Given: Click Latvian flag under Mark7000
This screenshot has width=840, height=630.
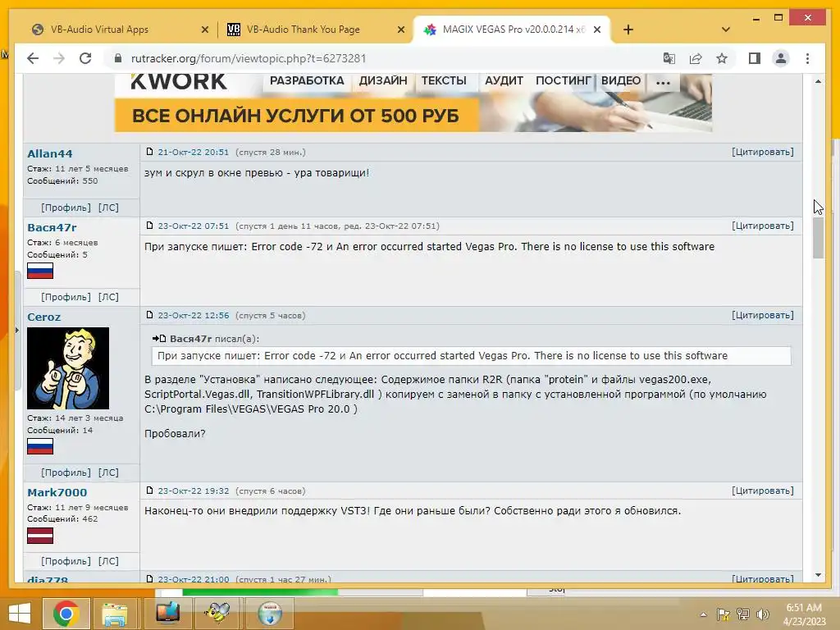Looking at the screenshot, I should tap(40, 536).
